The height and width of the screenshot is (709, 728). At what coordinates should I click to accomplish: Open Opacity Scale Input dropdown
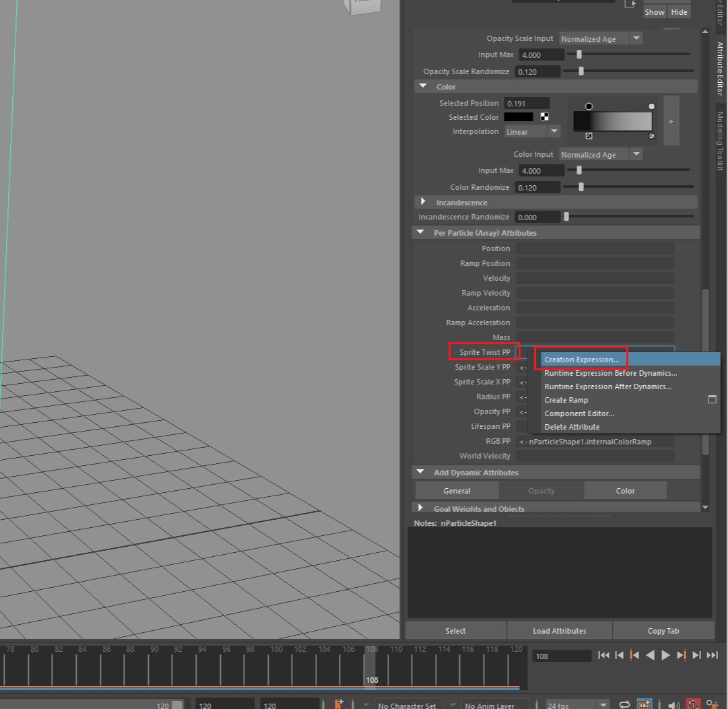tap(600, 38)
